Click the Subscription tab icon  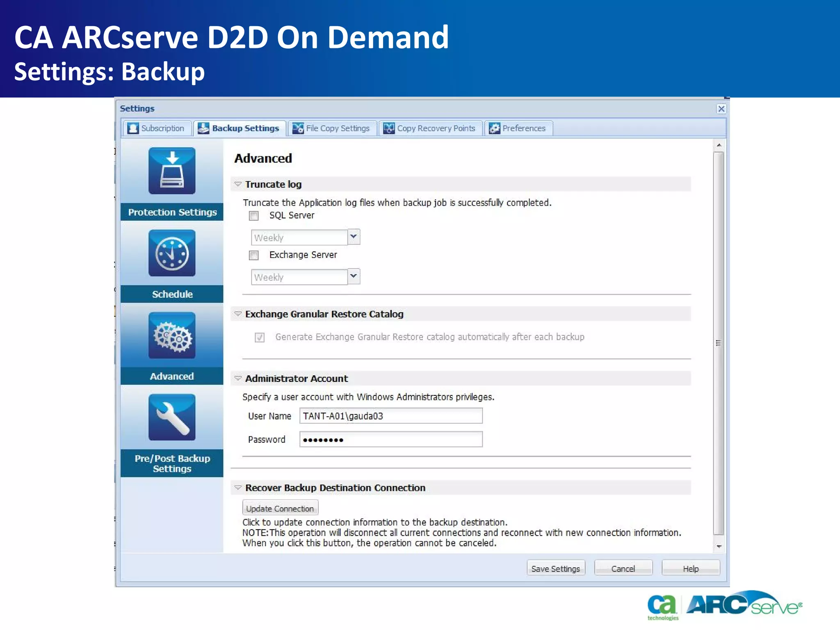(133, 128)
